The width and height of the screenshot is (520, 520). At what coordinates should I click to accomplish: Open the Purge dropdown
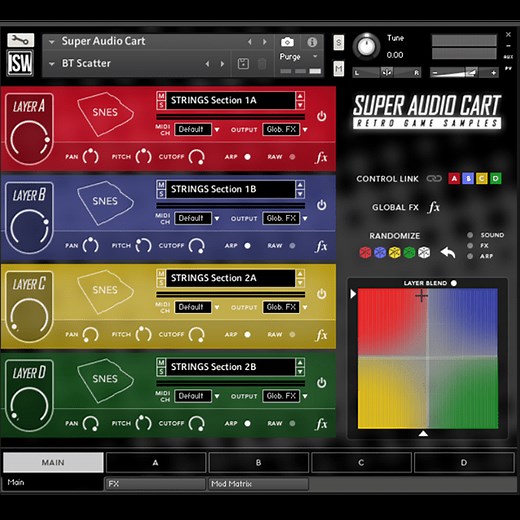pos(298,57)
